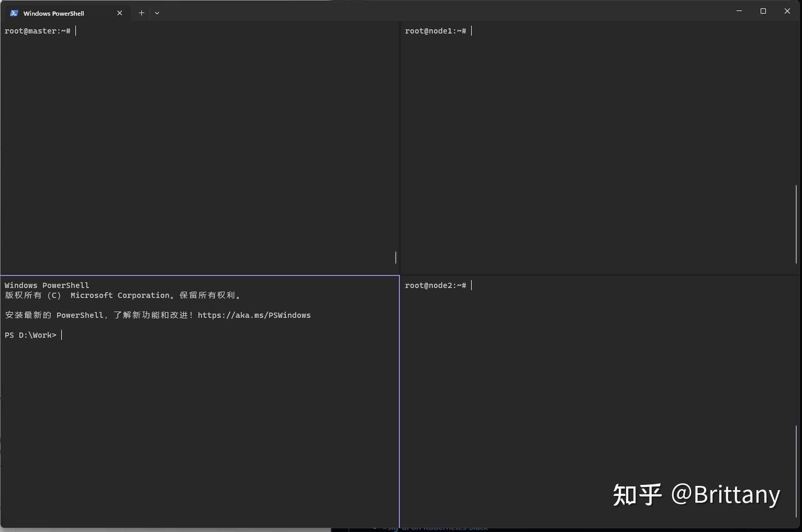Open a new tab with the plus button
Screen dimensions: 802x532
pos(141,13)
